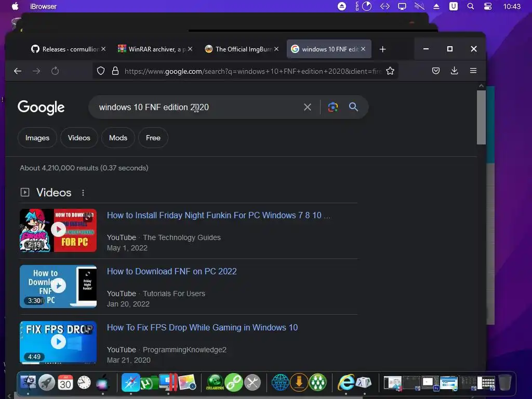
Task: Play the How to Download FNF thumbnail
Action: 58,286
